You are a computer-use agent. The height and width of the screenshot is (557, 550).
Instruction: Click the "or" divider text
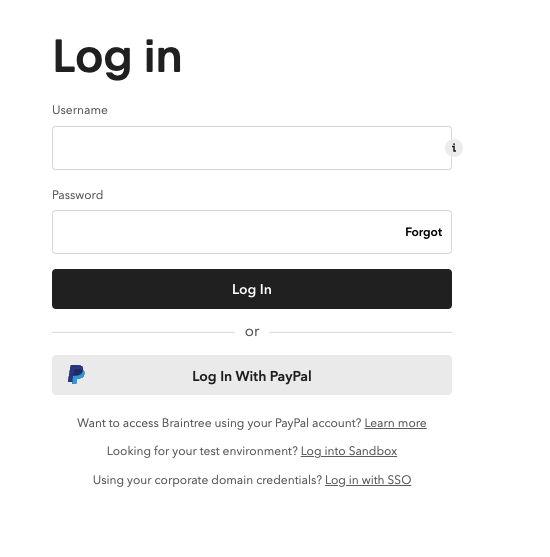pos(252,332)
